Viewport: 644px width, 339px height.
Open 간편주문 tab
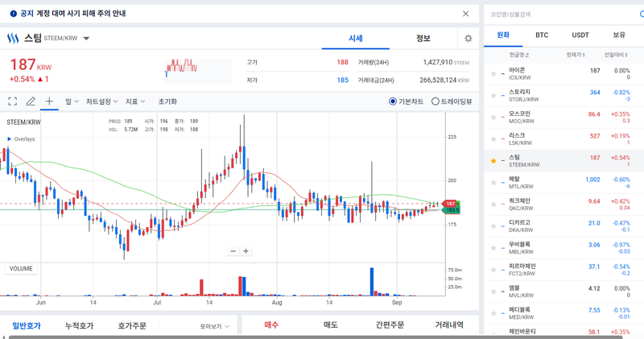[390, 325]
